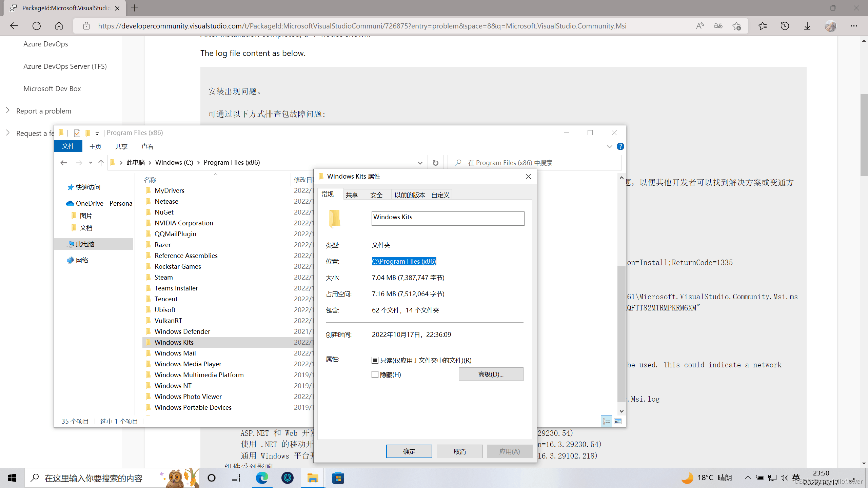The height and width of the screenshot is (488, 868).
Task: Open recent locations dropdown in Explorer
Action: tap(90, 163)
